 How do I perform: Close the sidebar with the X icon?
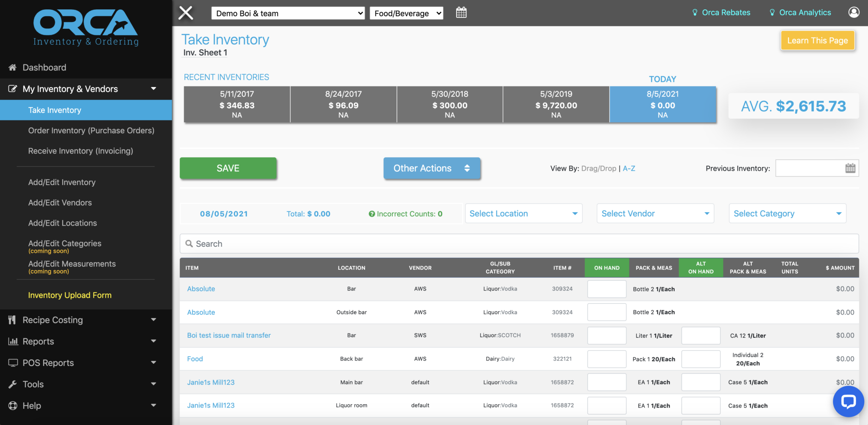tap(186, 13)
